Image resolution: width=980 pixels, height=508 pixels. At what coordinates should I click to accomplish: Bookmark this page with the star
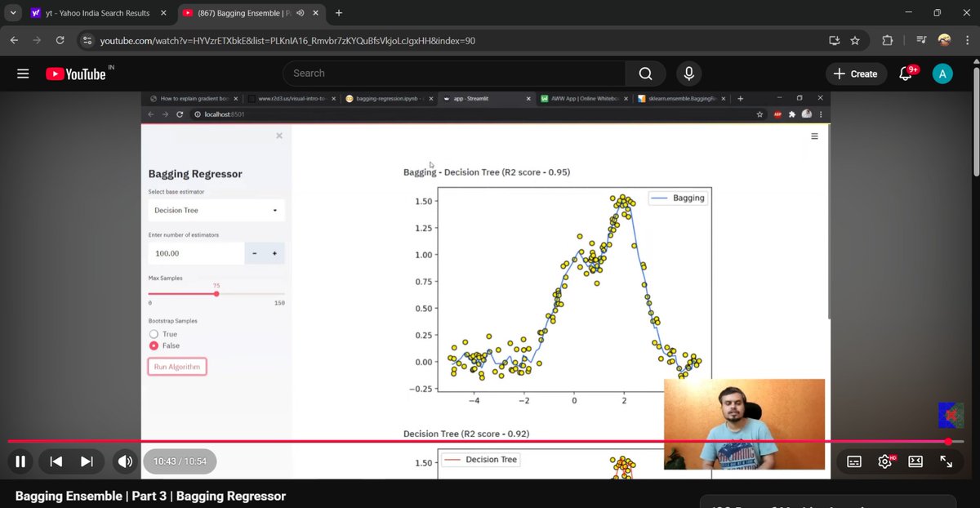tap(855, 40)
